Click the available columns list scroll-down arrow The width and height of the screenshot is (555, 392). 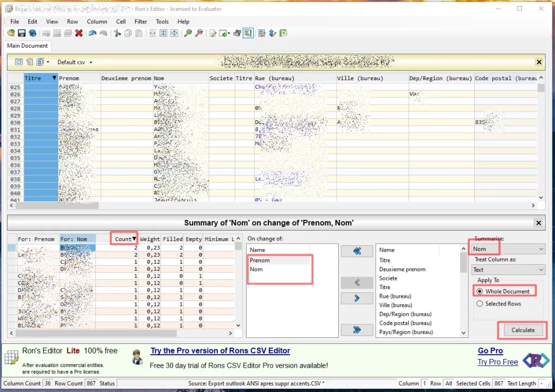463,333
